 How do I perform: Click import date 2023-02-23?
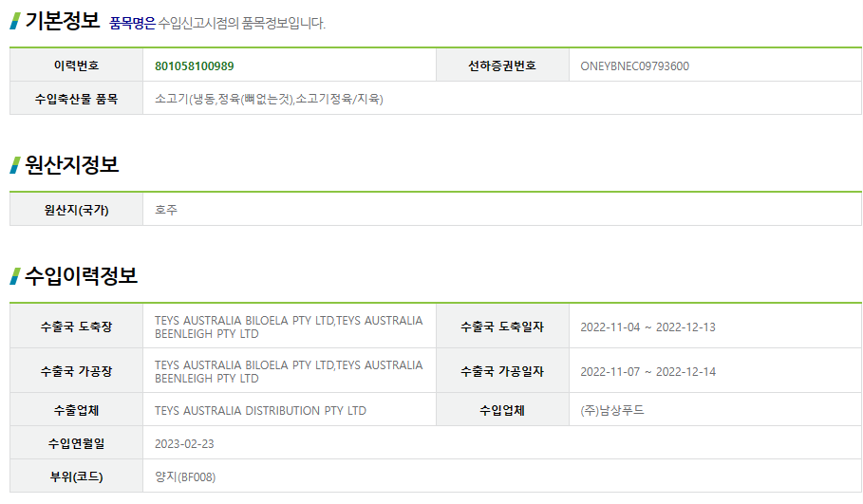tap(184, 444)
